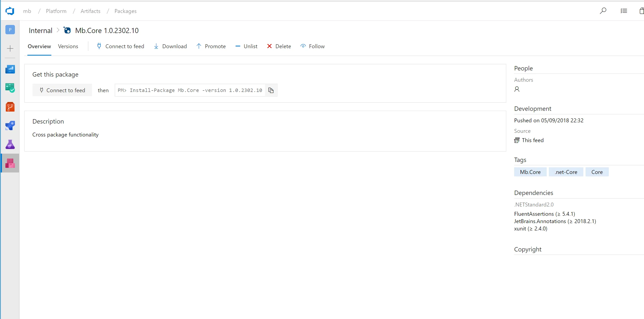The width and height of the screenshot is (644, 319).
Task: Switch to the Versions tab
Action: pyautogui.click(x=68, y=46)
